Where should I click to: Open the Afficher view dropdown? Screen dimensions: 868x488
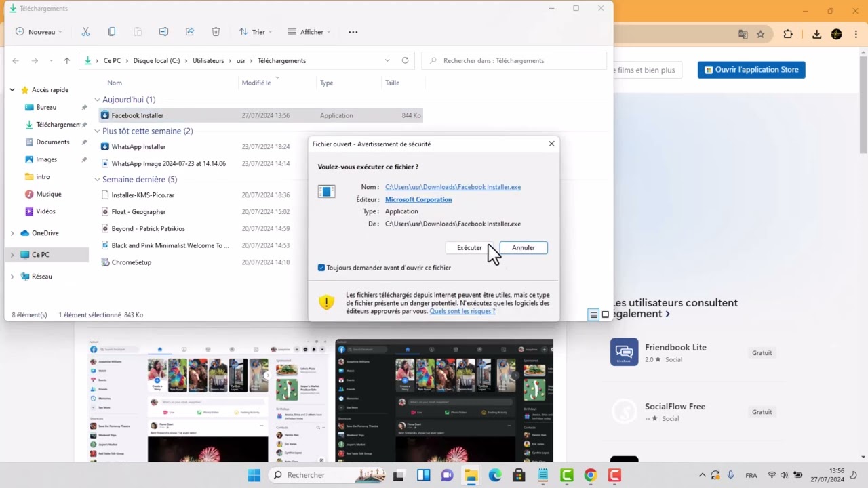(309, 32)
